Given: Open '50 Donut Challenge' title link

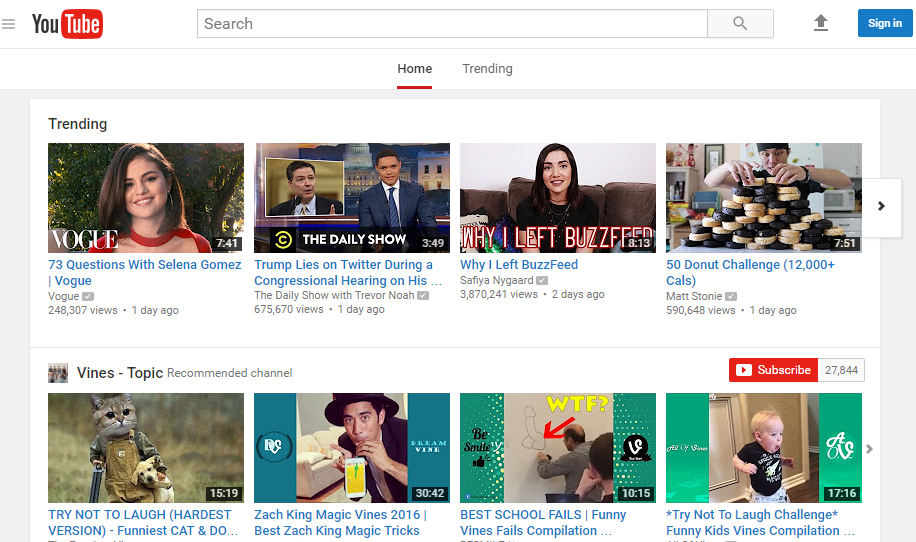Looking at the screenshot, I should pos(751,273).
